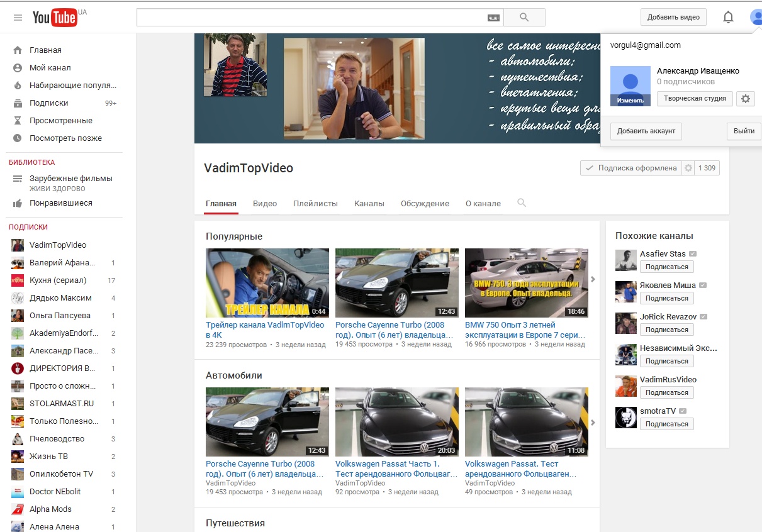Switch to the Главная channel tab
Viewport: 762px width, 532px height.
pyautogui.click(x=221, y=204)
